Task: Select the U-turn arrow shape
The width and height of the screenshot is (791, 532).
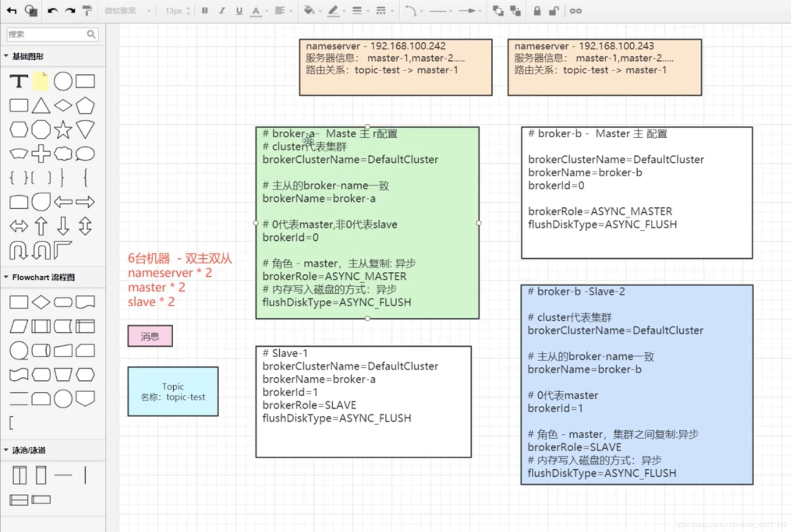Action: tap(19, 250)
